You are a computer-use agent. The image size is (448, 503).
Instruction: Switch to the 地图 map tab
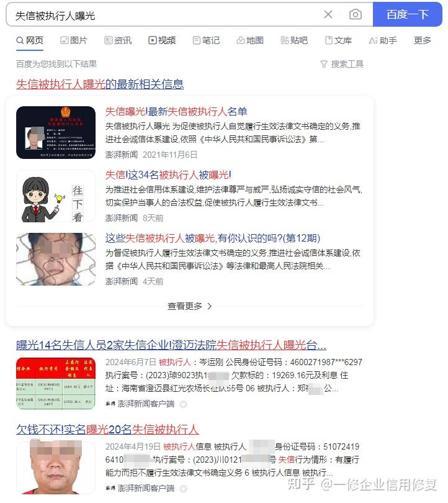(x=250, y=40)
